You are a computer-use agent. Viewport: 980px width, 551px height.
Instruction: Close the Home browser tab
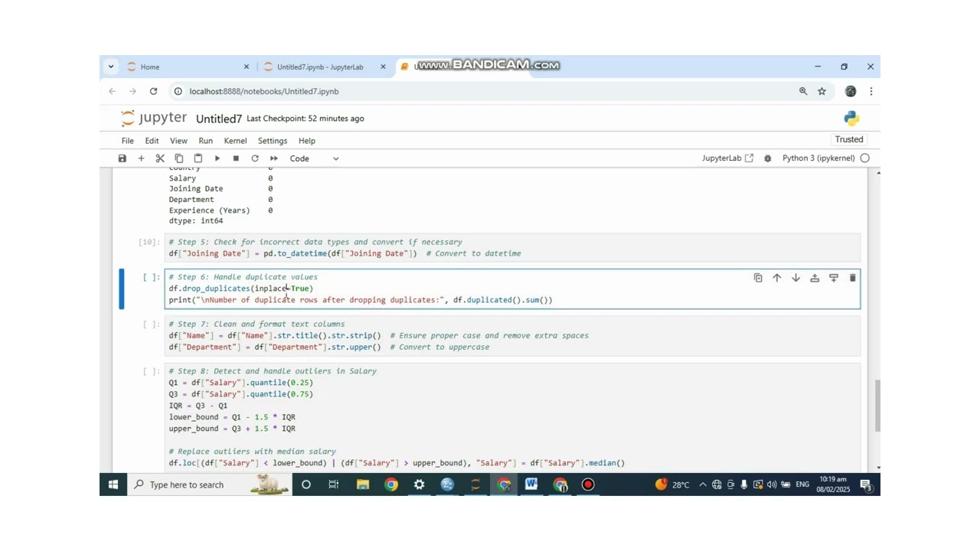tap(246, 67)
